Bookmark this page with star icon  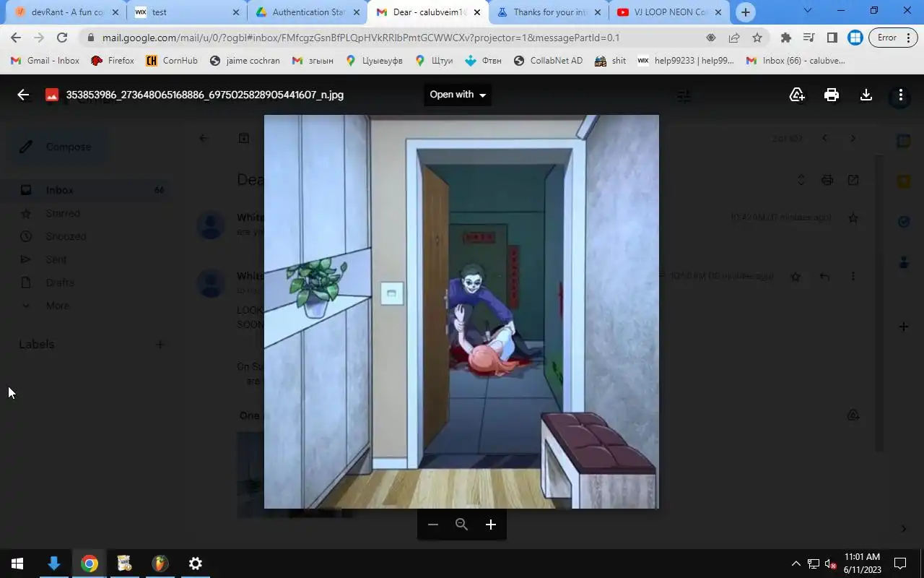coord(757,38)
